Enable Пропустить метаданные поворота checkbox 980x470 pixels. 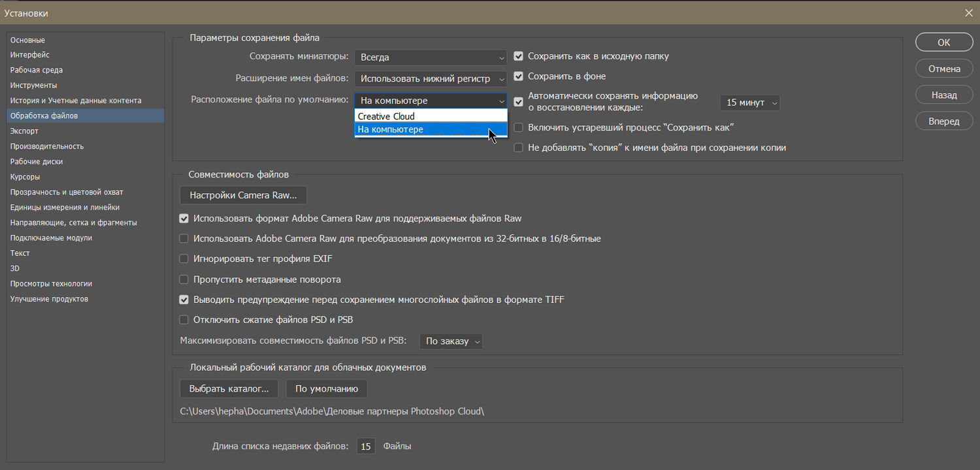click(x=184, y=279)
